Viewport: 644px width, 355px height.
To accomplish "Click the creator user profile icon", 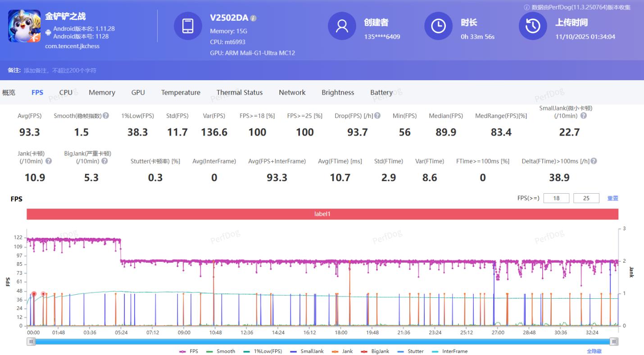I will 342,26.
